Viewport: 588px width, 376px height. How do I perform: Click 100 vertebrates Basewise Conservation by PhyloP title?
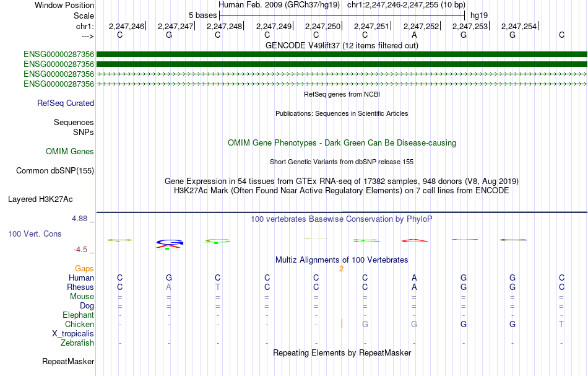click(342, 219)
